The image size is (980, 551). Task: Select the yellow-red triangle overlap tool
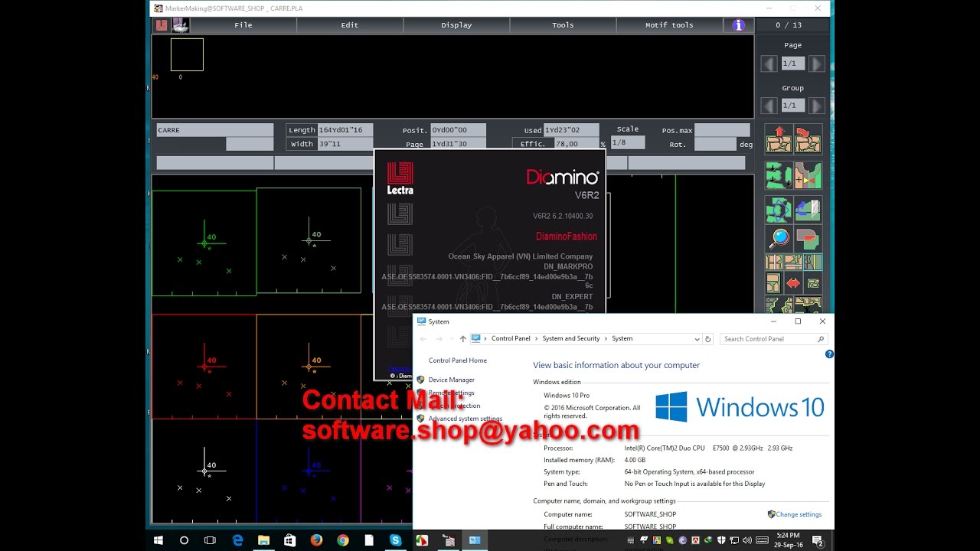pos(808,175)
